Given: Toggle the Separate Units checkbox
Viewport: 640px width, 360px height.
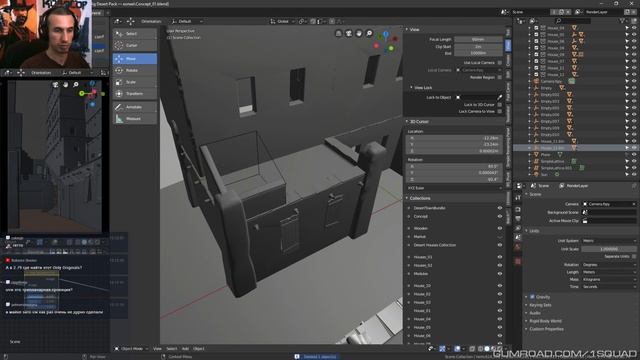Looking at the screenshot, I should 634,256.
